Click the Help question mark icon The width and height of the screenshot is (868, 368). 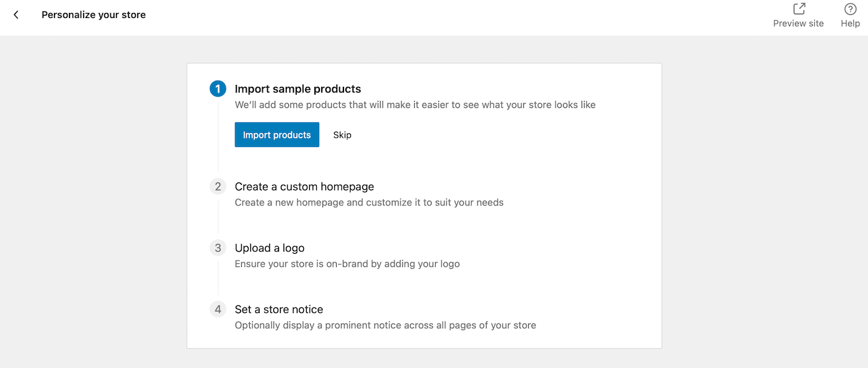pyautogui.click(x=850, y=9)
